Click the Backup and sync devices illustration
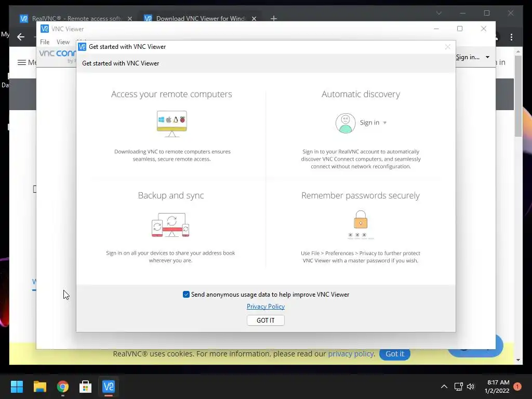Viewport: 532px width, 399px height. pyautogui.click(x=170, y=225)
